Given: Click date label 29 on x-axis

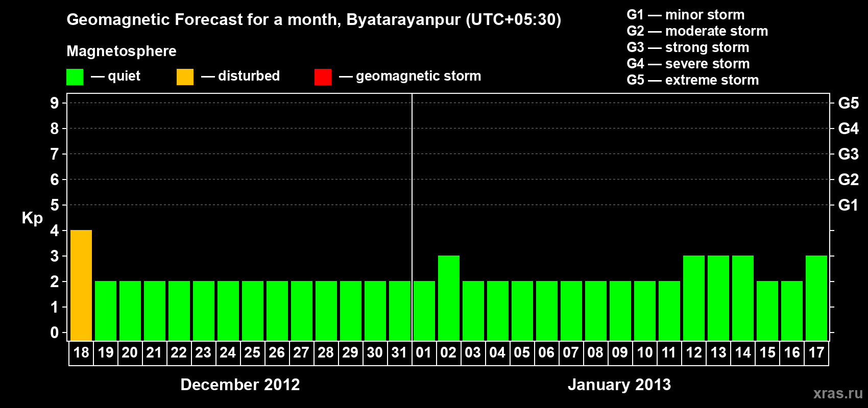Looking at the screenshot, I should click(350, 352).
